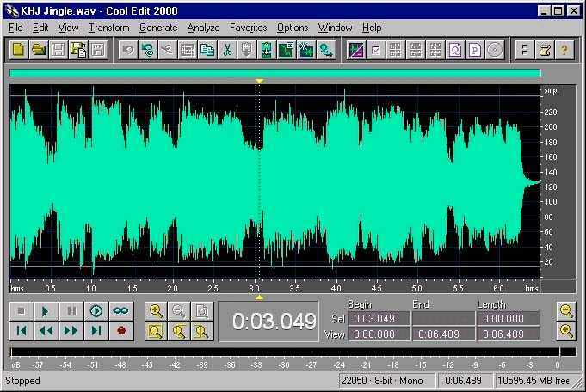Open the Generate menu
The height and width of the screenshot is (392, 586).
157,28
